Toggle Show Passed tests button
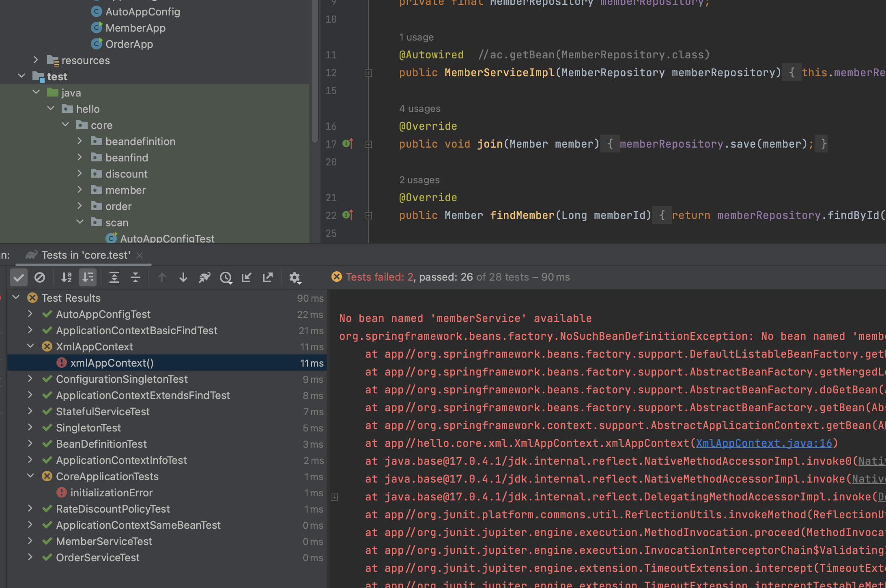Viewport: 886px width, 588px height. pos(19,277)
